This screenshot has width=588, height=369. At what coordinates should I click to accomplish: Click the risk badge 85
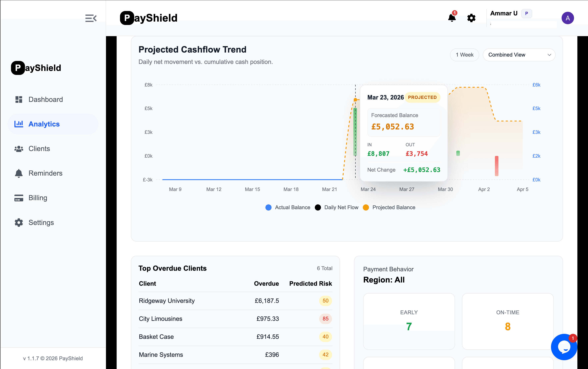click(x=325, y=319)
